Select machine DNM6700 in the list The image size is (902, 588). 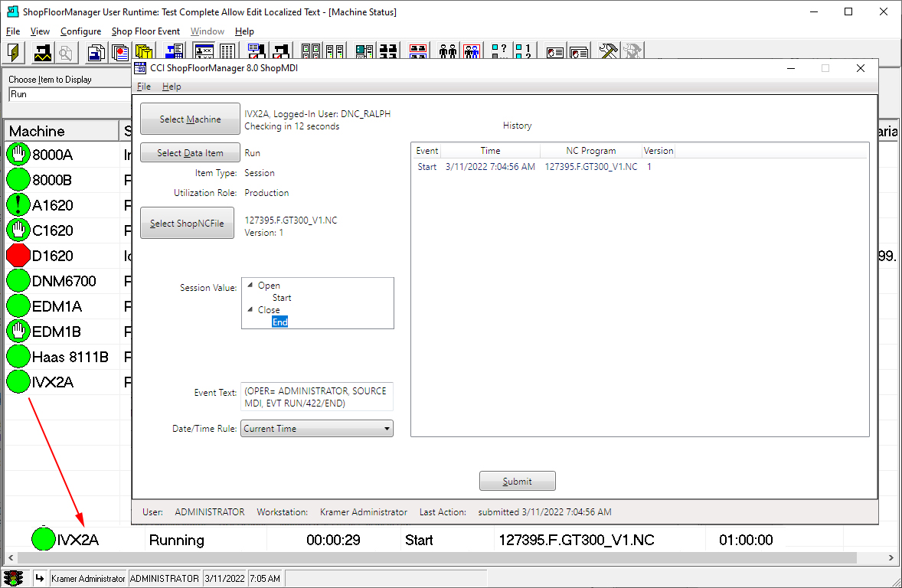(x=64, y=281)
